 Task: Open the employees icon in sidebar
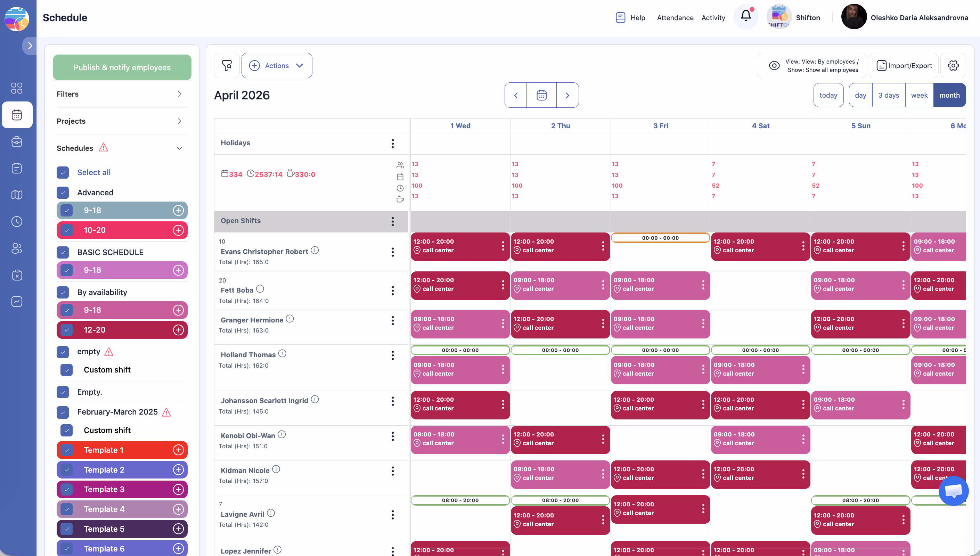17,248
